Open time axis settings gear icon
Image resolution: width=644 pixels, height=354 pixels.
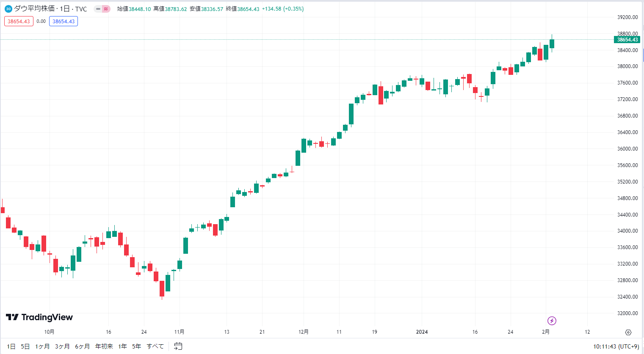[x=628, y=332]
